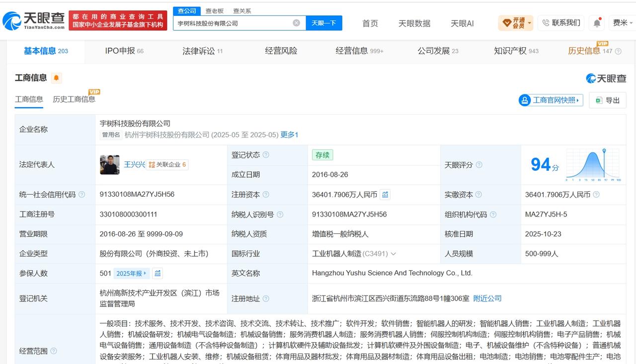Switch to the IPO申报 tab
The height and width of the screenshot is (364, 636).
[124, 51]
